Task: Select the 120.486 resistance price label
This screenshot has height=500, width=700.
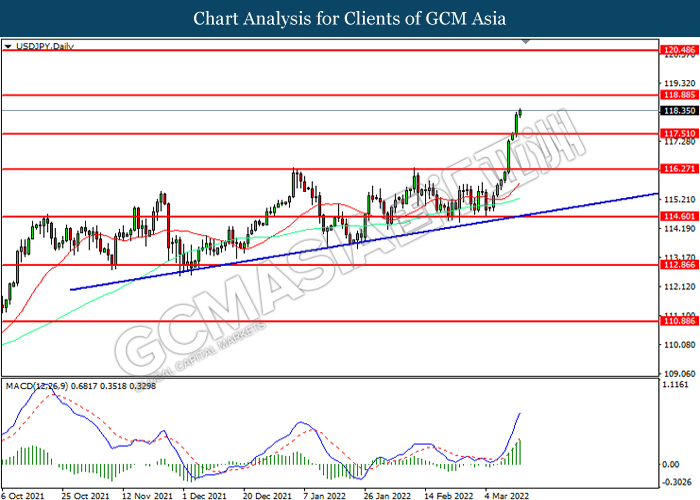Action: [x=679, y=50]
